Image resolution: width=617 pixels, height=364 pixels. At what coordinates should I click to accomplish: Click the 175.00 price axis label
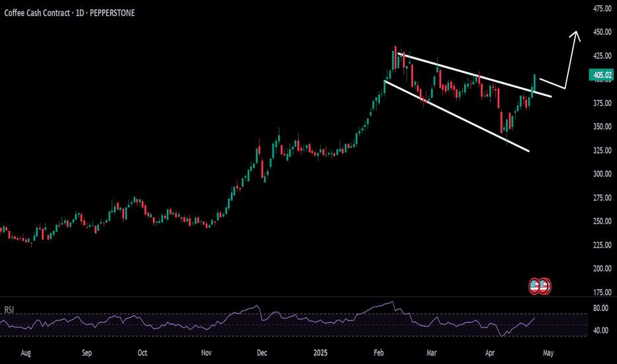tap(602, 292)
